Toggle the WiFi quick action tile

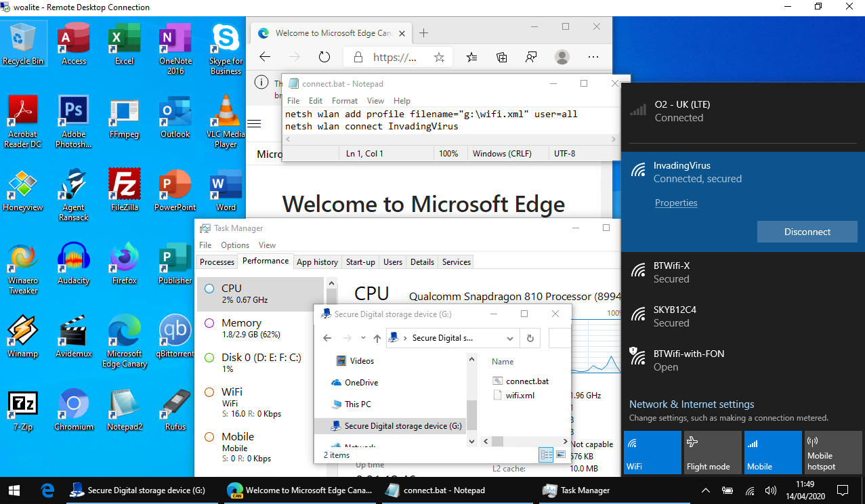coord(652,453)
